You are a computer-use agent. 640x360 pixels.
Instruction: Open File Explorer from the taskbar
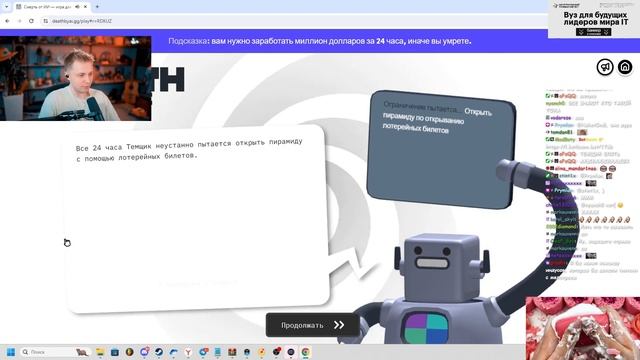pos(100,352)
